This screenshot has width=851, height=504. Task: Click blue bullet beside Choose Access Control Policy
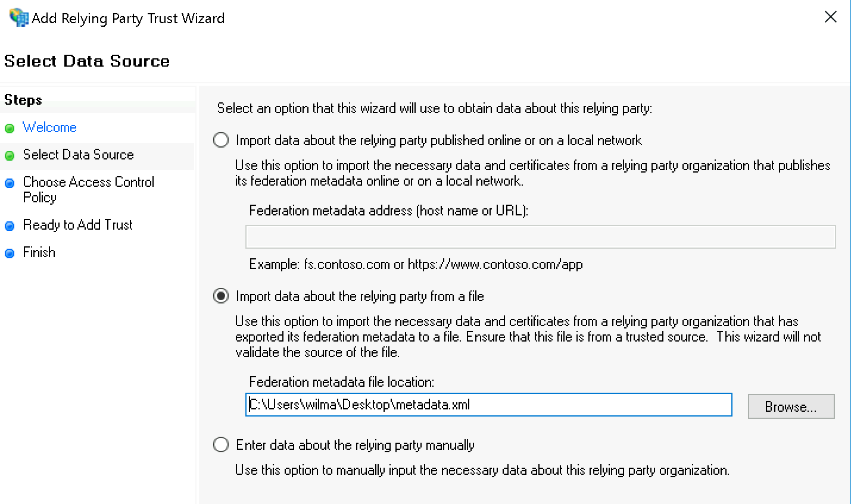(x=10, y=183)
